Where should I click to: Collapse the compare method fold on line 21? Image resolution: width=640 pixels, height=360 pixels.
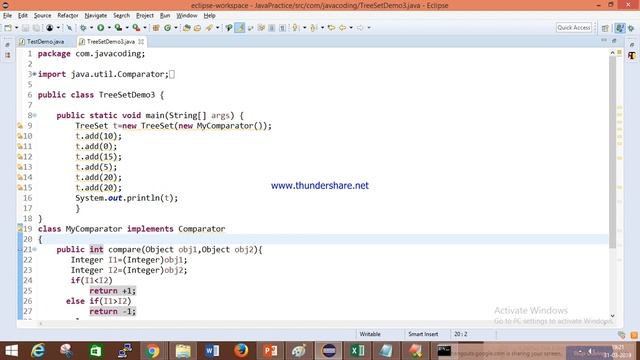(35, 249)
